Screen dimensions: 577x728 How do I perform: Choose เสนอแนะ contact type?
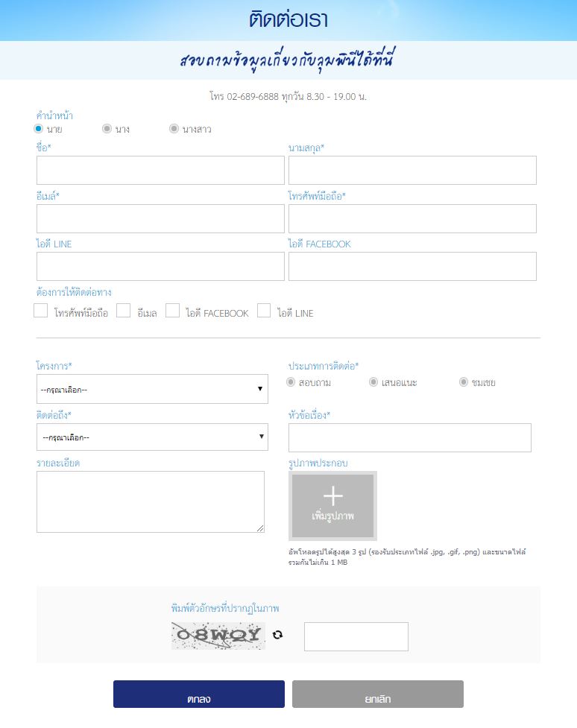pyautogui.click(x=373, y=382)
